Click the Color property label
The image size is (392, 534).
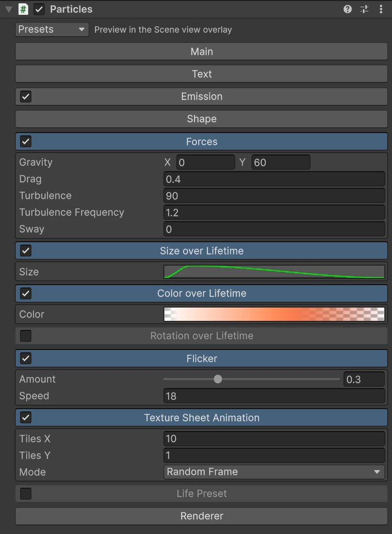[31, 314]
